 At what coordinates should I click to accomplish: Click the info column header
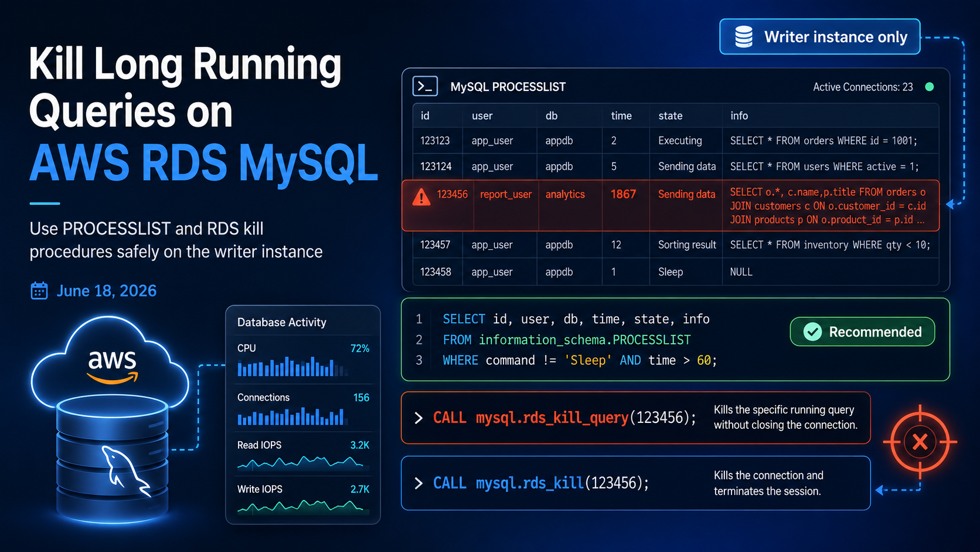[739, 116]
